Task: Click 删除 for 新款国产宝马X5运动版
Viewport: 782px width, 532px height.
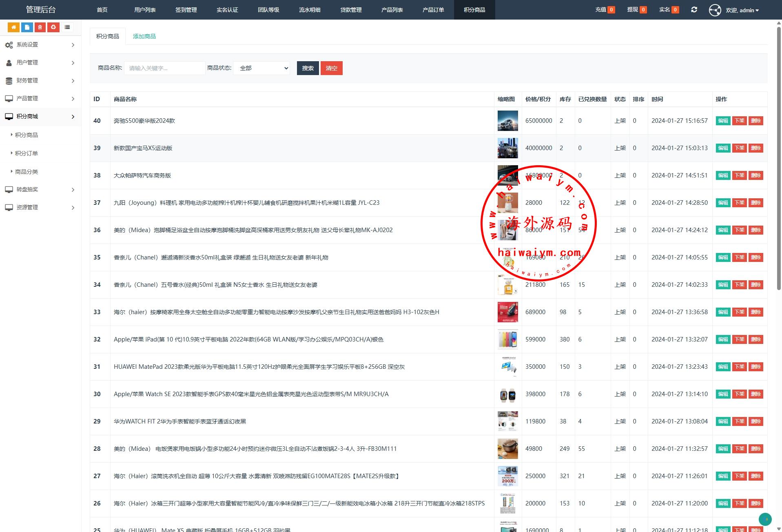Action: pos(755,148)
